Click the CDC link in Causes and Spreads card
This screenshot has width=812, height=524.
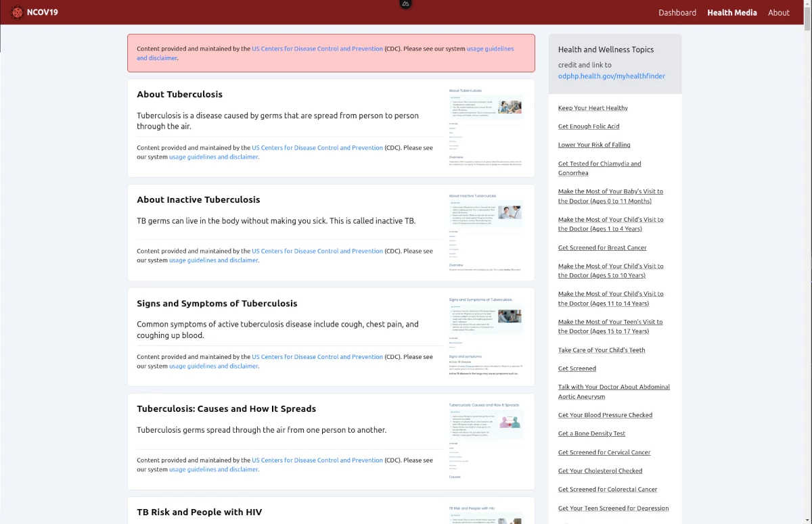point(317,460)
